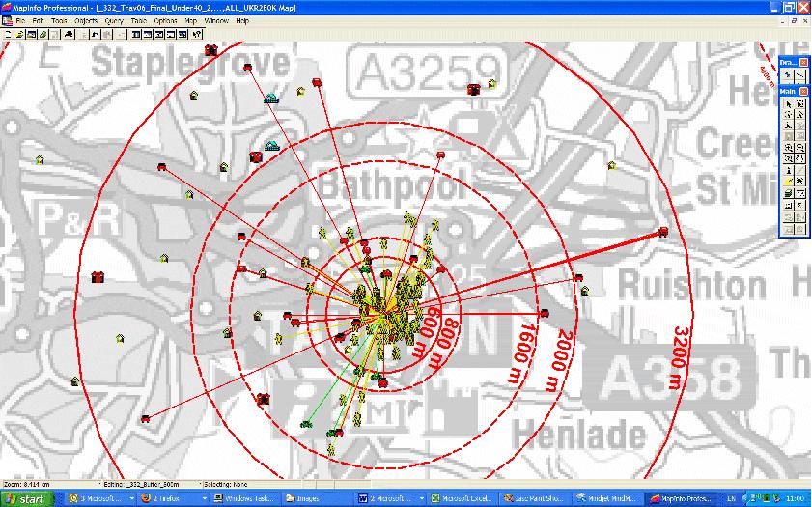Open the Table menu
The height and width of the screenshot is (507, 812).
pyautogui.click(x=139, y=21)
